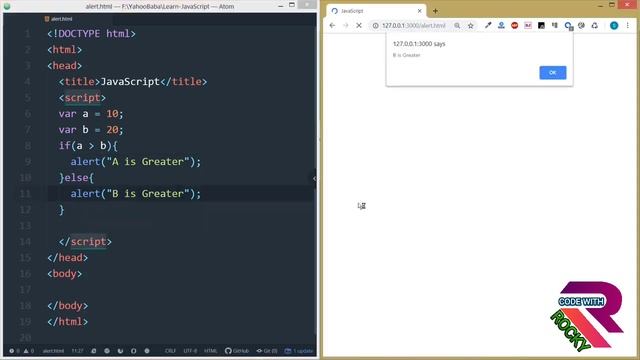Select the JavaScript browser tab

pyautogui.click(x=376, y=11)
